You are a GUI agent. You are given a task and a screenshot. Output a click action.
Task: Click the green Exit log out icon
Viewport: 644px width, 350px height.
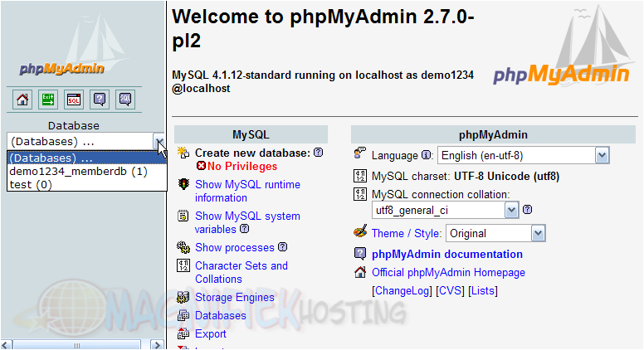point(48,100)
